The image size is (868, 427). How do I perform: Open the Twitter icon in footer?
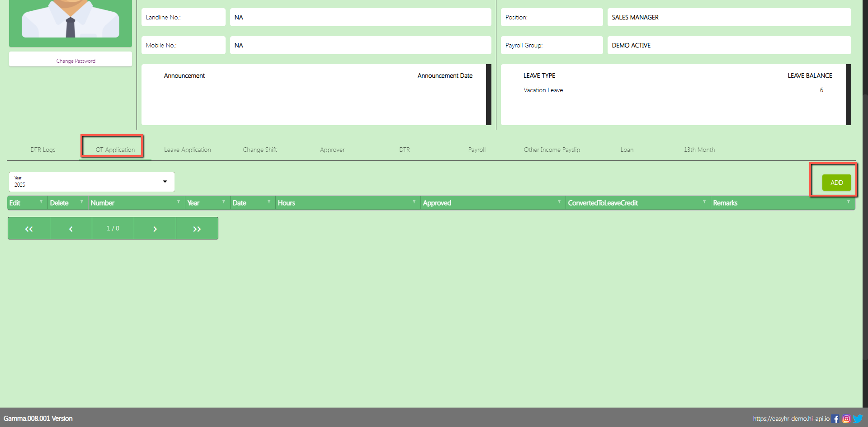pos(858,419)
